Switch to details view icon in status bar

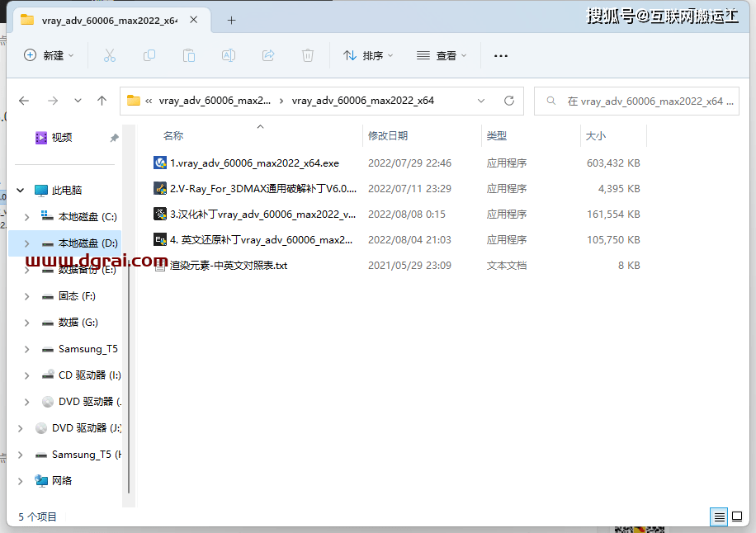pyautogui.click(x=720, y=517)
